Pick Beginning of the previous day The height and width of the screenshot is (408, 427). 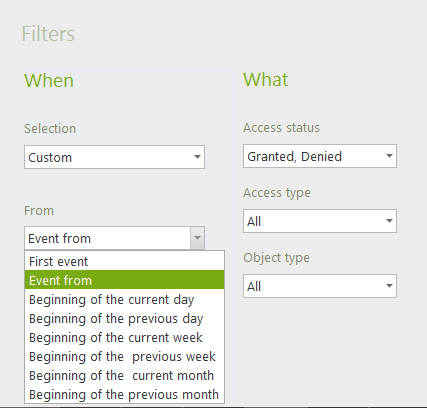[124, 318]
